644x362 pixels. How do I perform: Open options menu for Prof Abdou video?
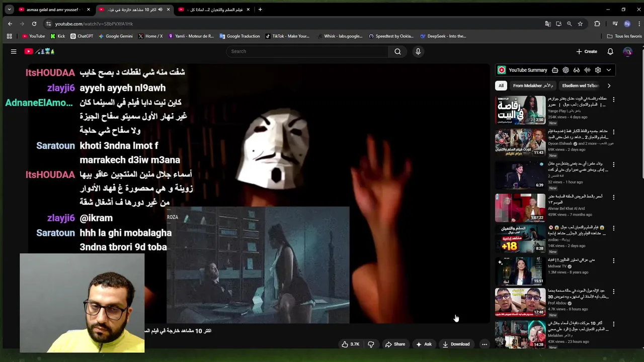point(613,291)
